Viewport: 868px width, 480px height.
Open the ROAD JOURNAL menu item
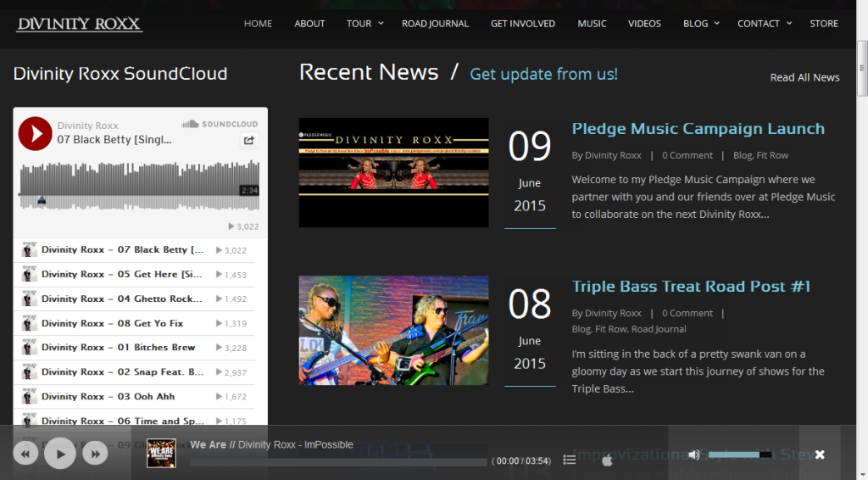pyautogui.click(x=435, y=23)
